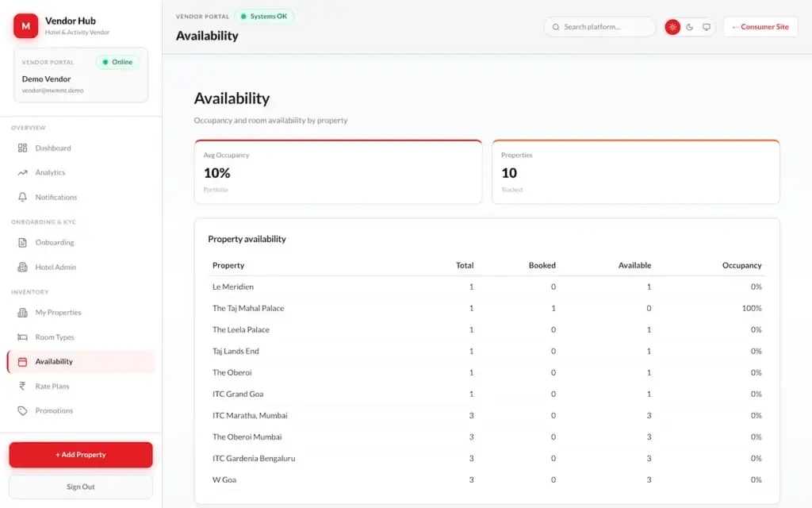Click the Hotel Admin building icon
This screenshot has height=508, width=812.
[22, 267]
